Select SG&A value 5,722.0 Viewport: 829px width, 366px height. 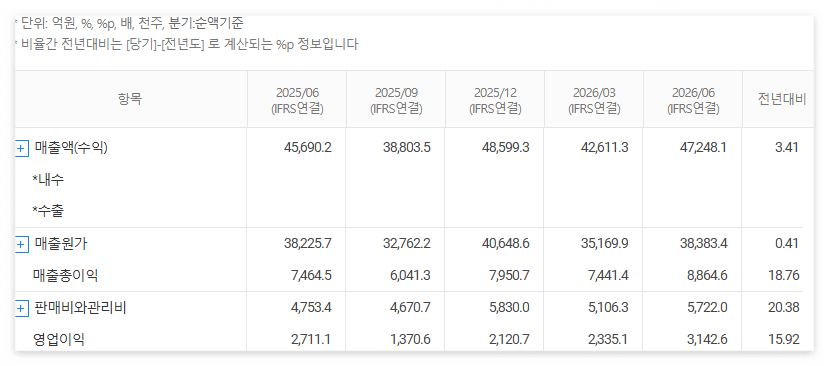707,307
